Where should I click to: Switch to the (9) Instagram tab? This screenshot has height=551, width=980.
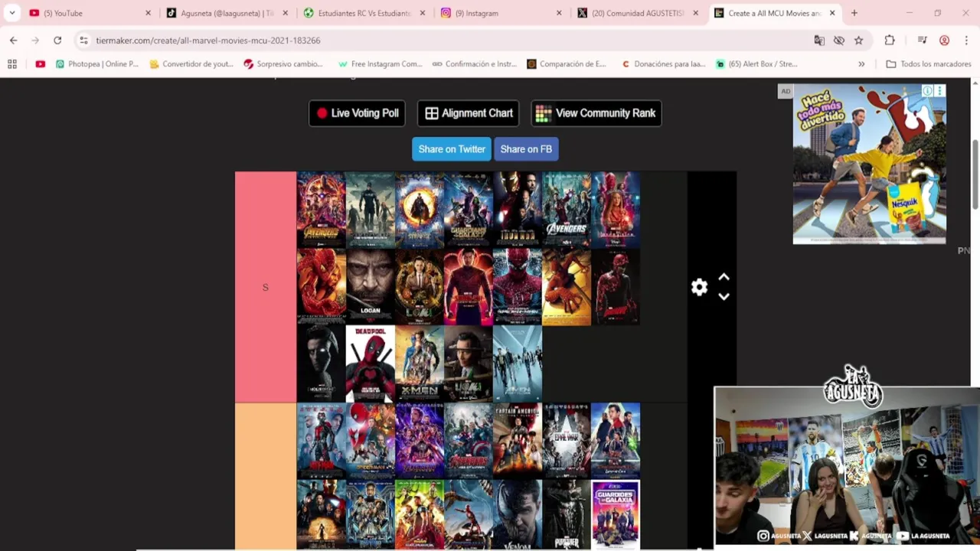coord(500,13)
